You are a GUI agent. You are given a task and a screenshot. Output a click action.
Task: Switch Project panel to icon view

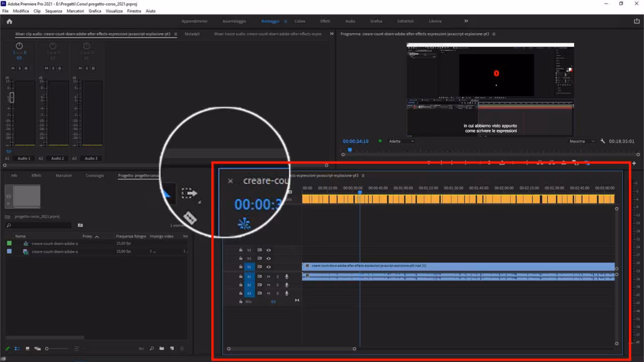tap(27, 348)
